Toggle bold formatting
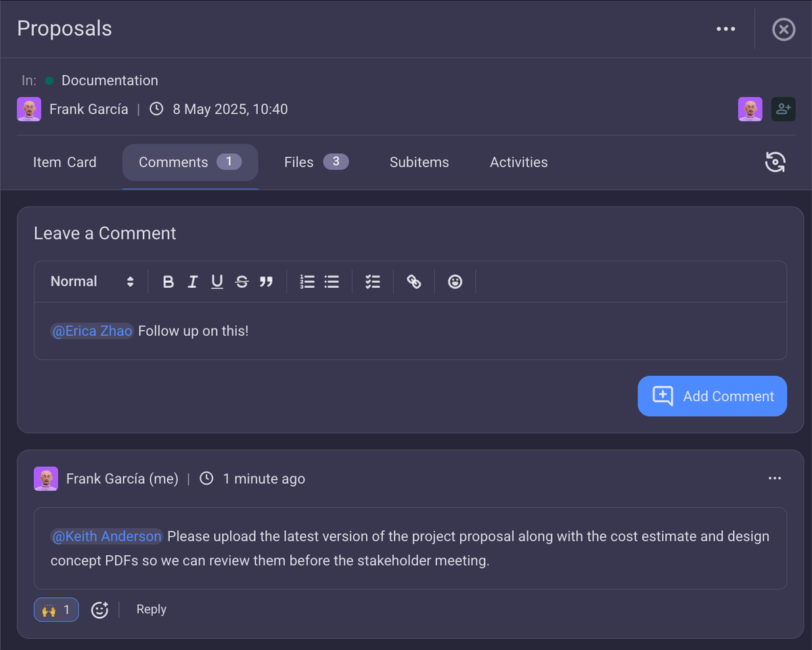 (x=168, y=281)
